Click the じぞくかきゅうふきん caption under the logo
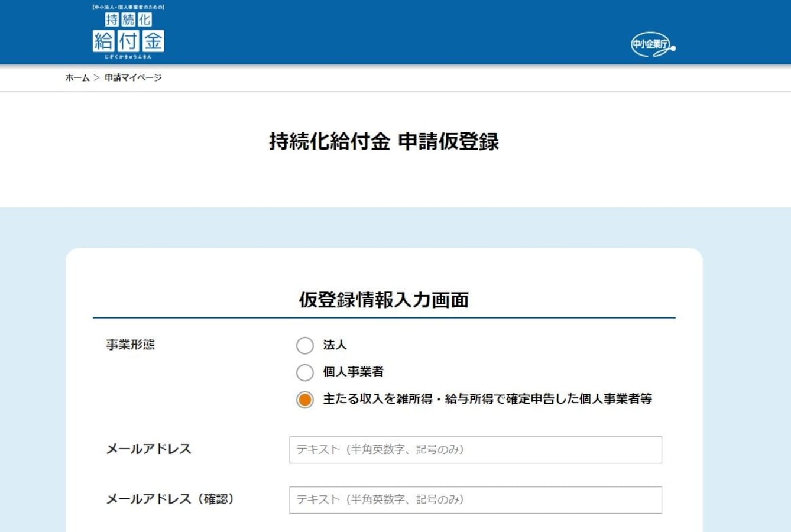Viewport: 791px width, 532px height. coord(128,57)
